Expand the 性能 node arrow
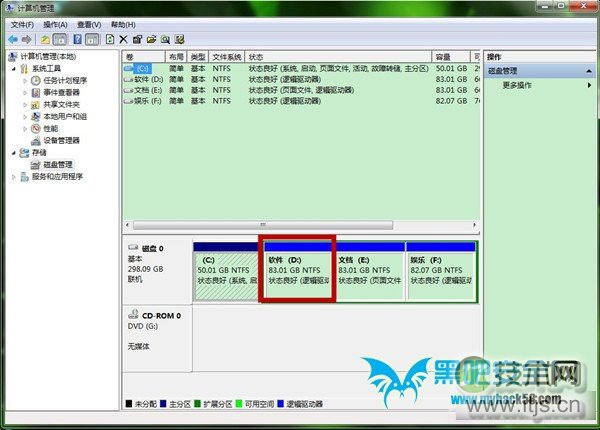The width and height of the screenshot is (600, 430). [25, 129]
